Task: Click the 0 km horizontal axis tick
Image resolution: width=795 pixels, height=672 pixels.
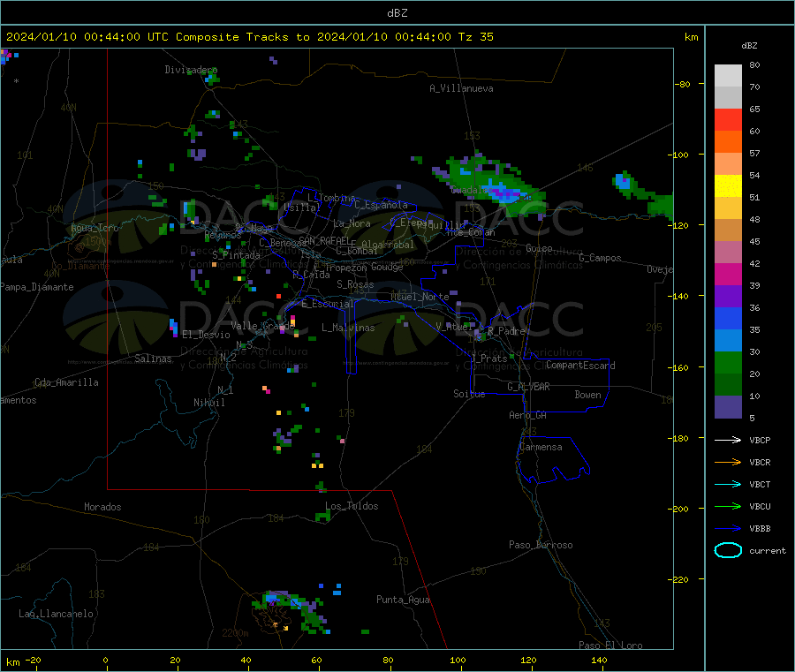Action: 105,660
